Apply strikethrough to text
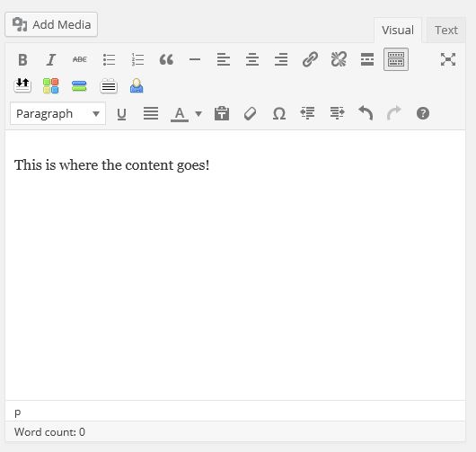 pos(80,59)
